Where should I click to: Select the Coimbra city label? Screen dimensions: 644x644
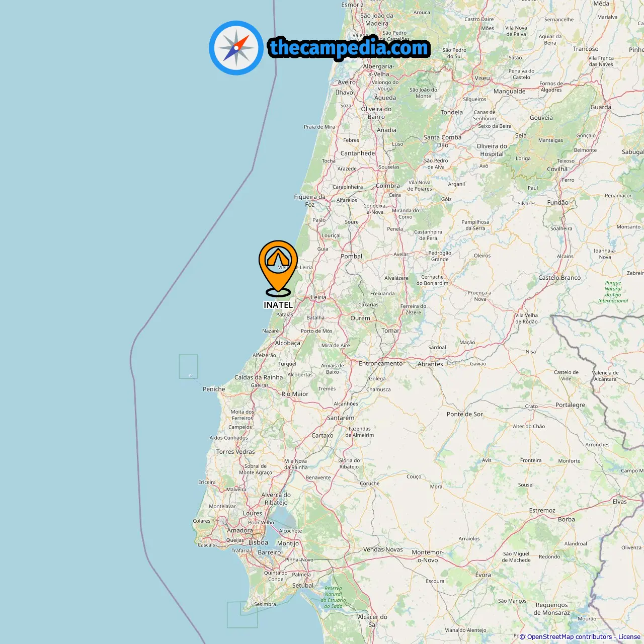point(388,186)
